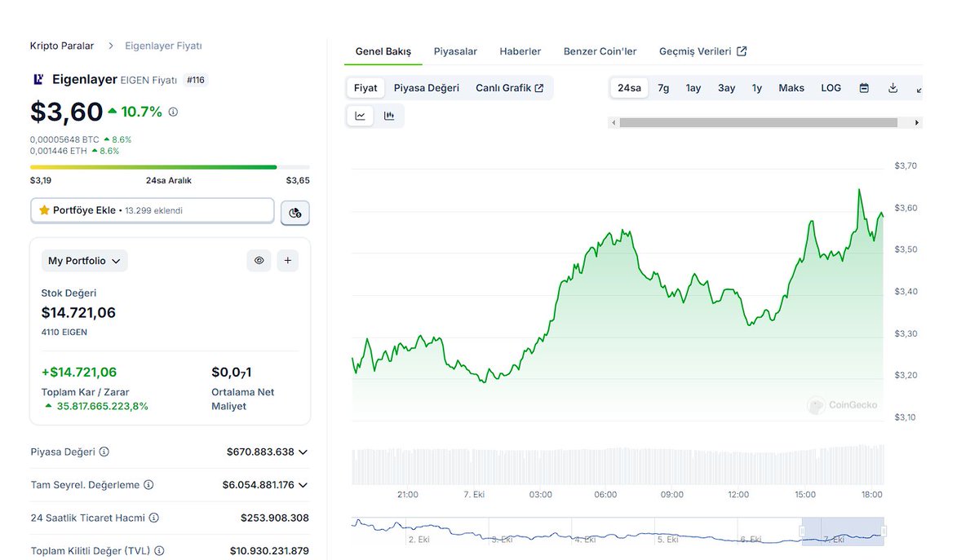Image resolution: width=979 pixels, height=560 pixels.
Task: Click right handle of navigator range selector
Action: [x=884, y=531]
